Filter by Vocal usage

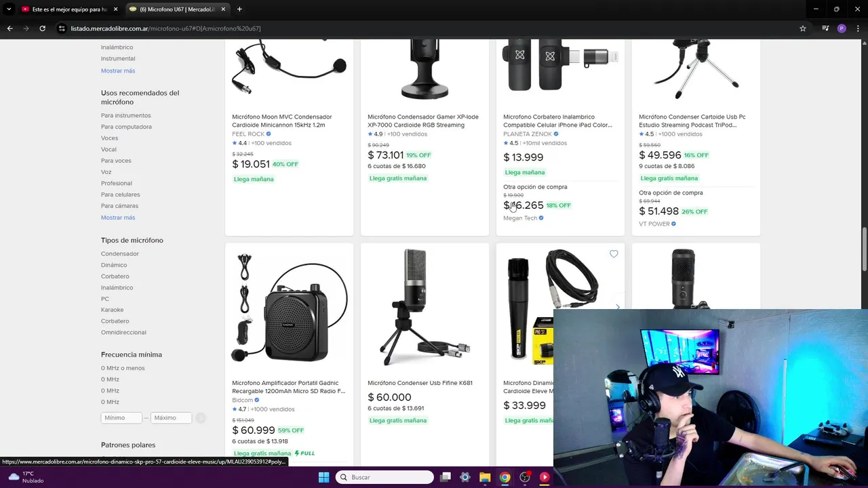coord(108,150)
